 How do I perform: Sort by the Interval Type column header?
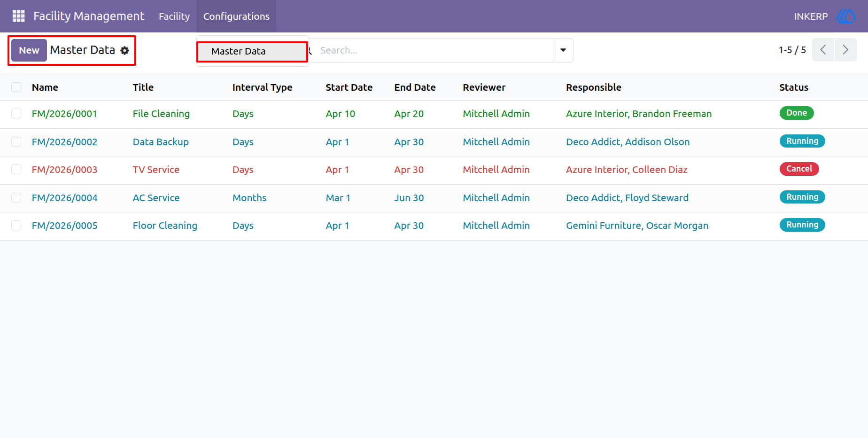(262, 87)
